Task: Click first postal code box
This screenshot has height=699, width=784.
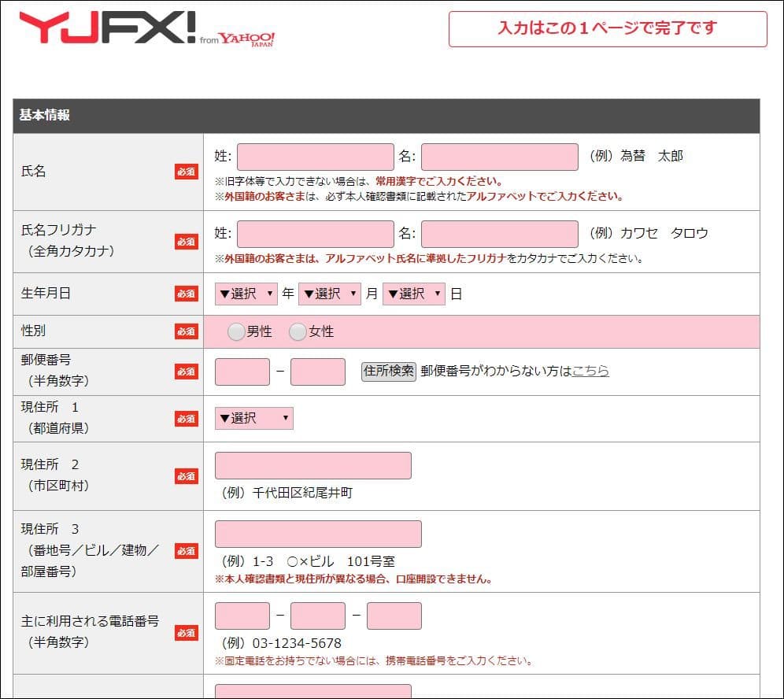Action: (242, 372)
